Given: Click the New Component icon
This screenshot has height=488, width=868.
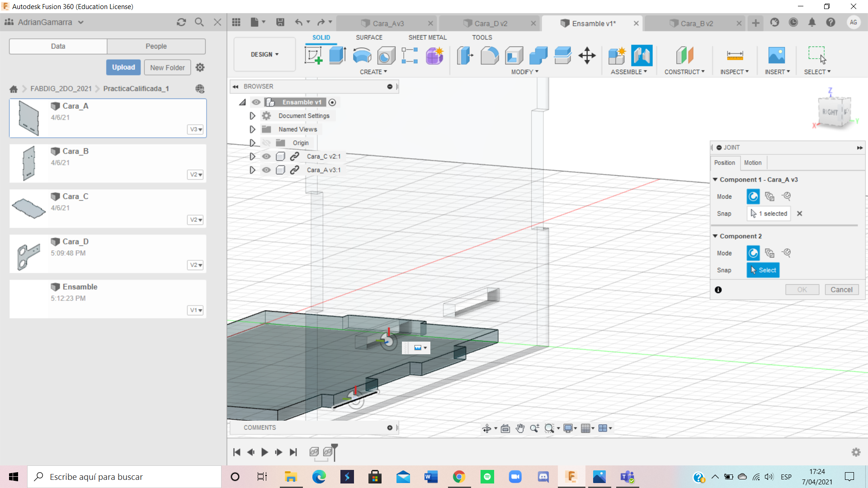Looking at the screenshot, I should pos(617,56).
